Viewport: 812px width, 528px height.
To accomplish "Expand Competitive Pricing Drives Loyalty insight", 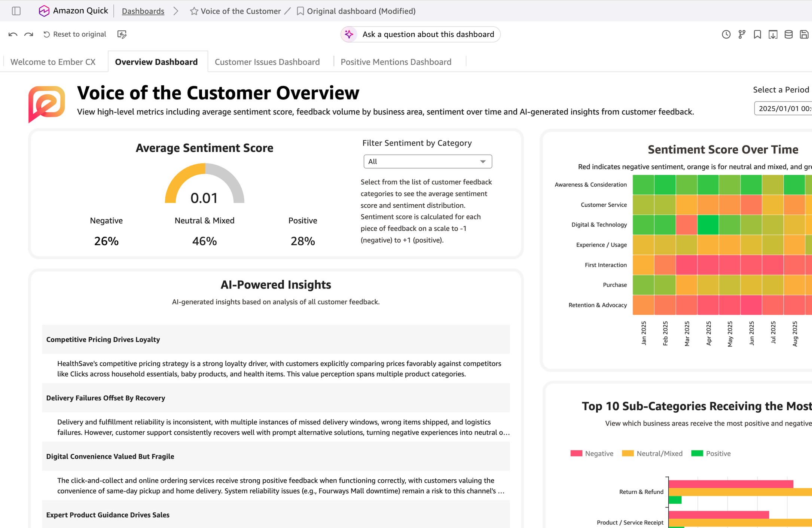I will click(x=276, y=339).
